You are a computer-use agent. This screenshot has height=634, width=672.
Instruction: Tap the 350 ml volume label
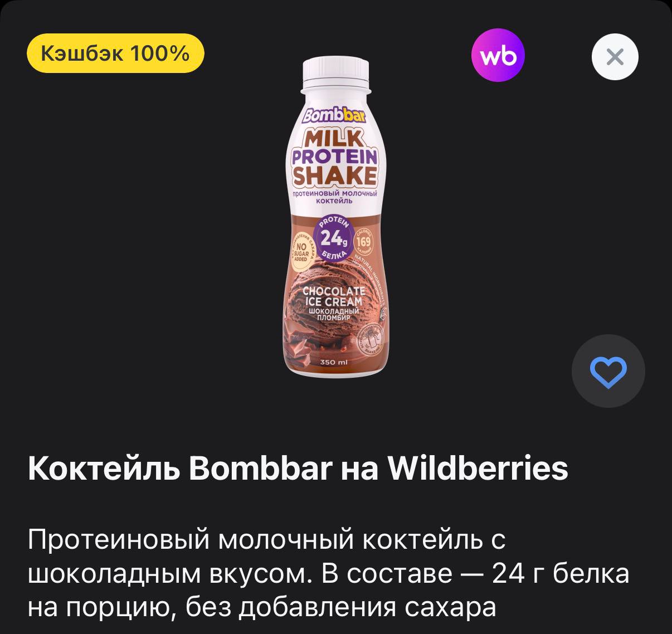(334, 362)
